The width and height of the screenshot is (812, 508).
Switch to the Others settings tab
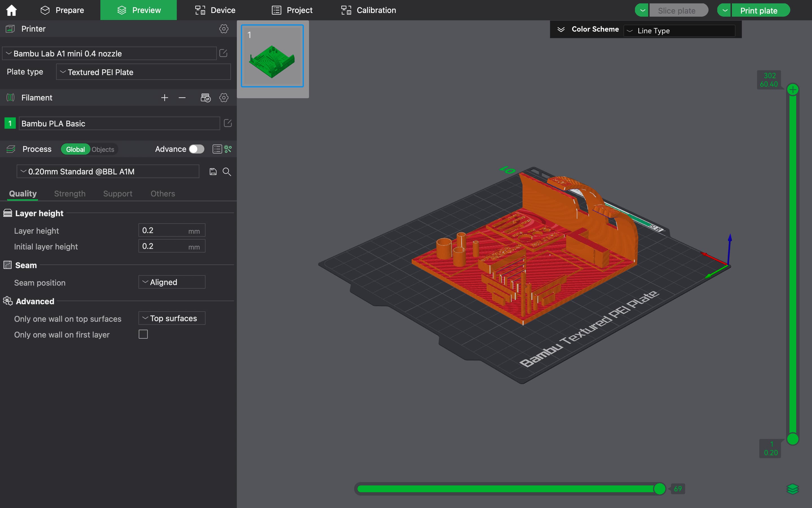click(x=163, y=194)
